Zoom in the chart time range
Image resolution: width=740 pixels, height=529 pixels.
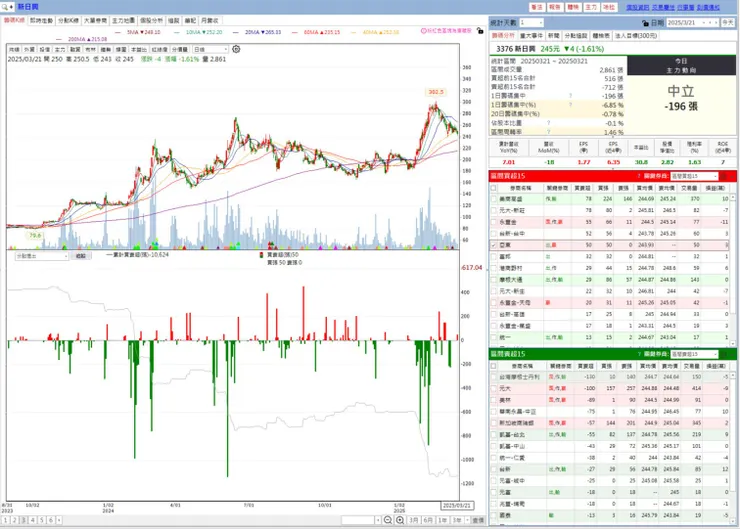pos(400,520)
